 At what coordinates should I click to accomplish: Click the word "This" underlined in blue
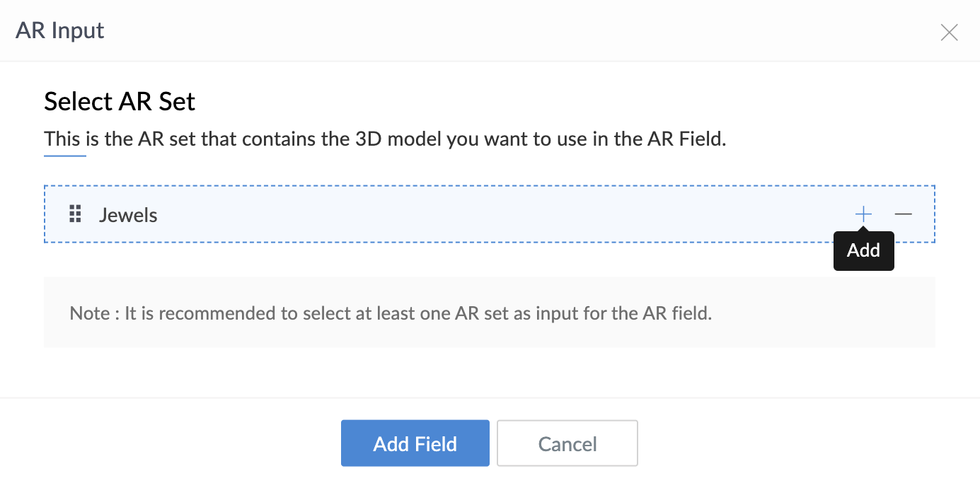(65, 139)
